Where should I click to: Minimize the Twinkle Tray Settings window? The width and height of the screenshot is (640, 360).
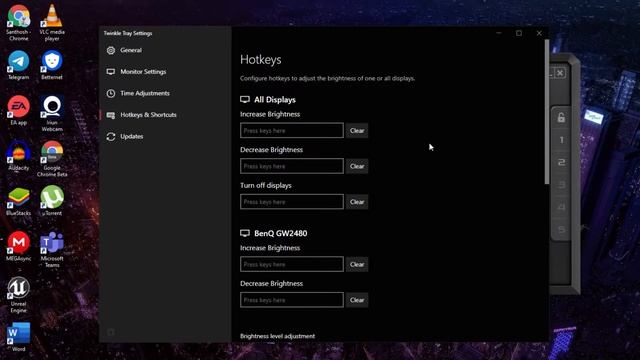[499, 33]
